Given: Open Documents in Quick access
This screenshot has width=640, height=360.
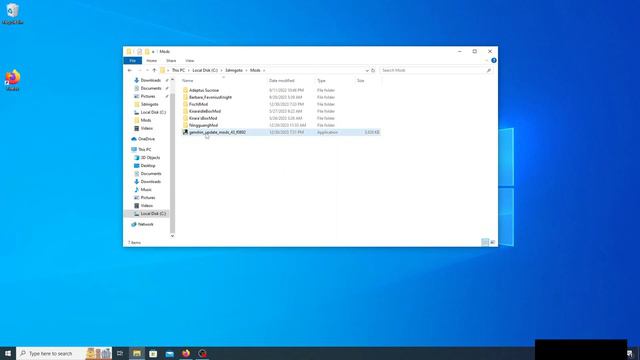Looking at the screenshot, I should [x=151, y=88].
